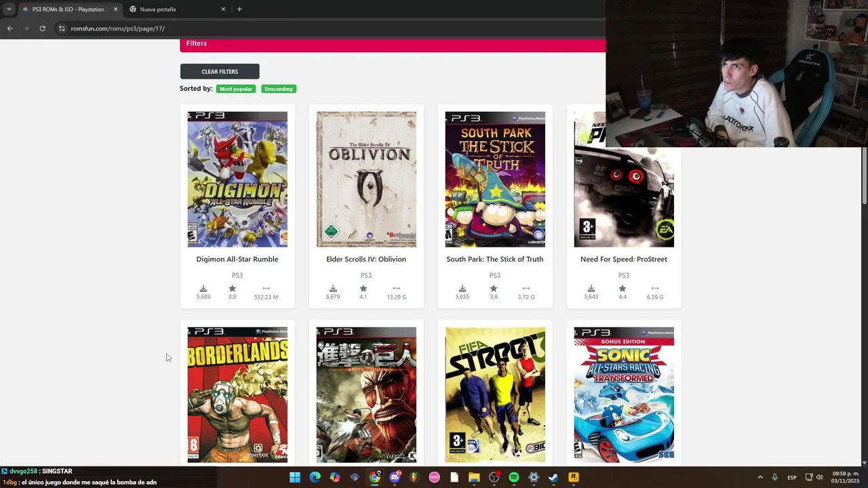
Task: Open Steam from the taskbar
Action: point(553,477)
